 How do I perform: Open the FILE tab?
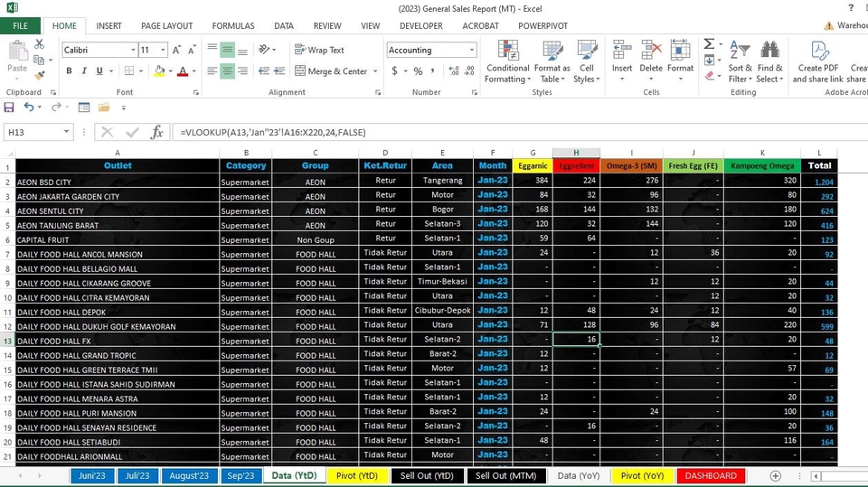coord(21,25)
